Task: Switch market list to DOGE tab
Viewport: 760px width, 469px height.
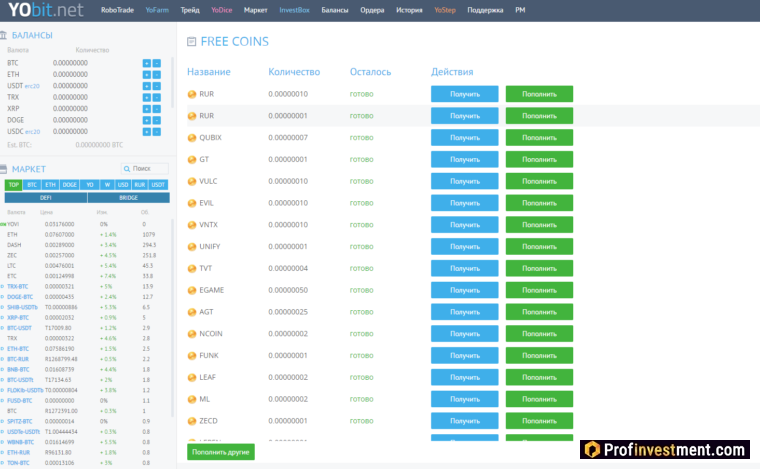Action: point(69,185)
